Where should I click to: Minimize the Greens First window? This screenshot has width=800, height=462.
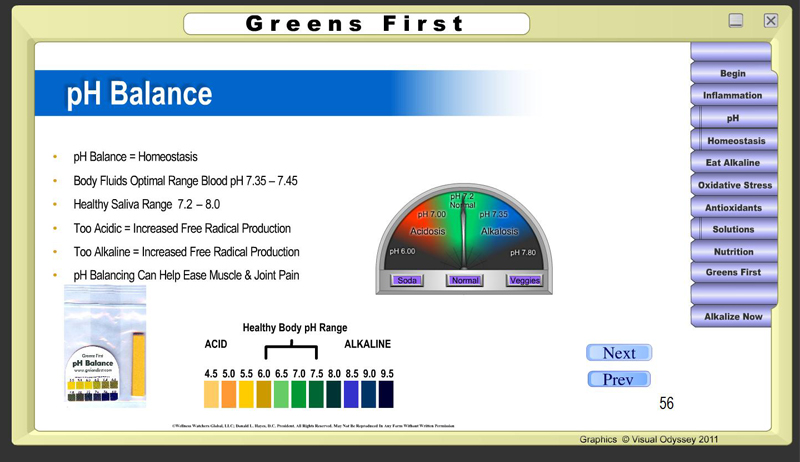736,20
